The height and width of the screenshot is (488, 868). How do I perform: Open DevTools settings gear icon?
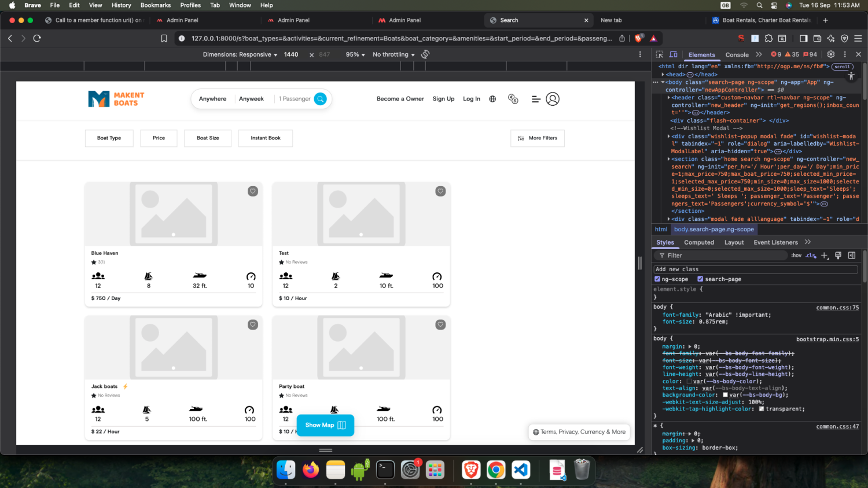click(x=831, y=54)
